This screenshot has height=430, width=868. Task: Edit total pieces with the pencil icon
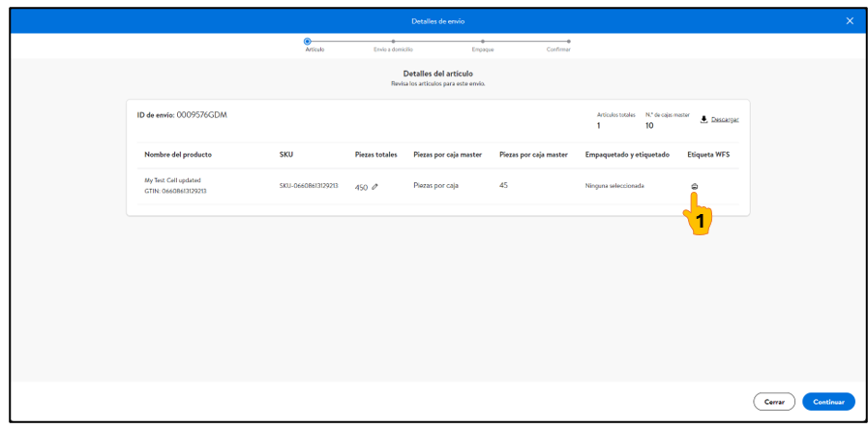(x=374, y=187)
